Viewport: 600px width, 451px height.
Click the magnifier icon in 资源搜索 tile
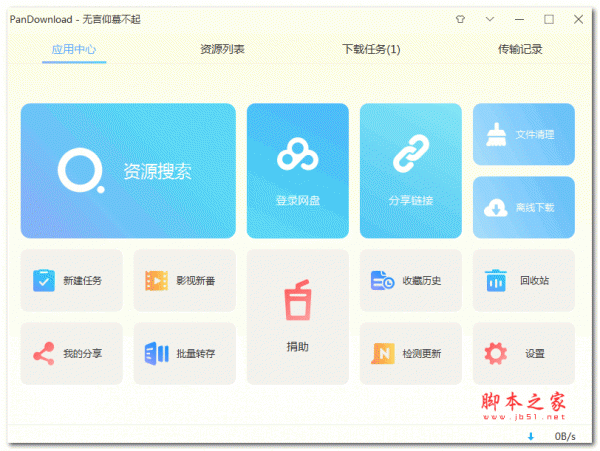tap(81, 171)
